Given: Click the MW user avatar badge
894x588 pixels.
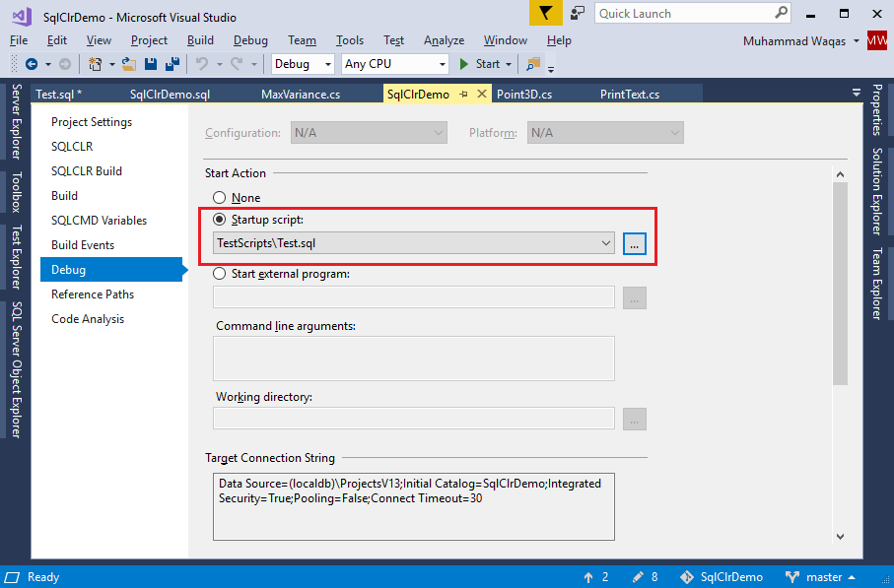Looking at the screenshot, I should 877,40.
